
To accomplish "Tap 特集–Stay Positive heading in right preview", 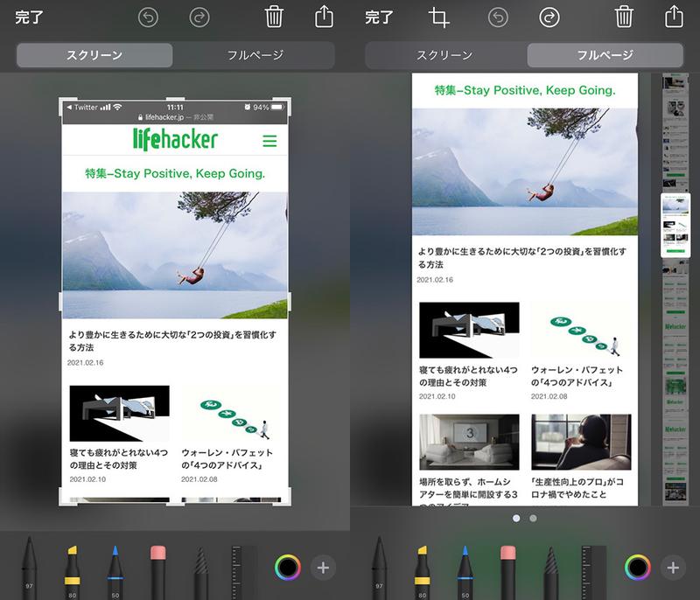I will (x=525, y=91).
